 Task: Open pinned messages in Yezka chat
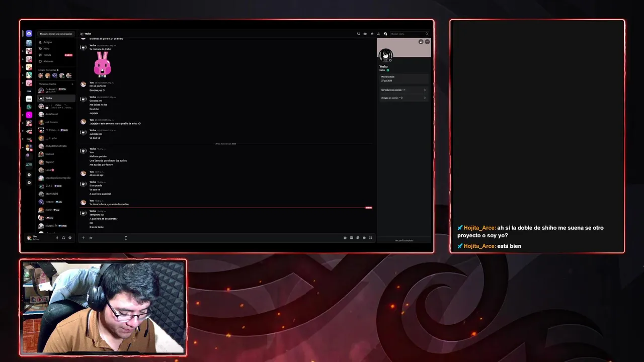[372, 34]
